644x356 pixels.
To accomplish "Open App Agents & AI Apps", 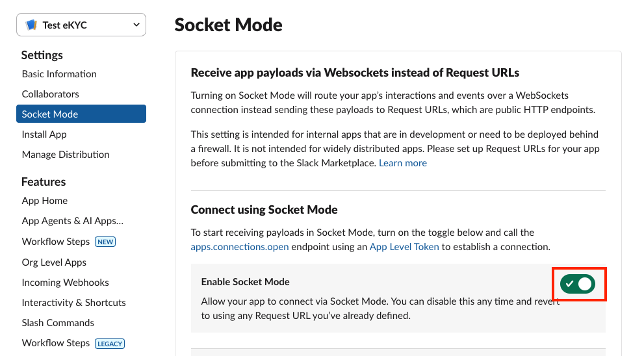I will click(x=73, y=221).
